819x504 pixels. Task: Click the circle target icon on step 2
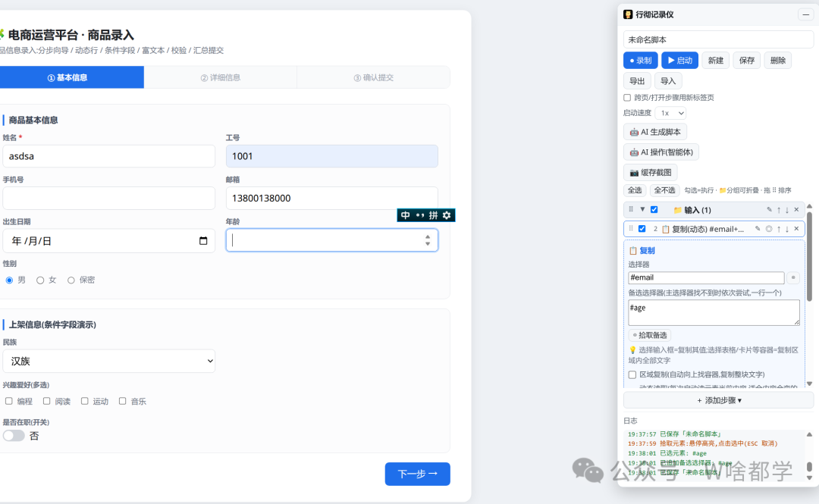(769, 229)
